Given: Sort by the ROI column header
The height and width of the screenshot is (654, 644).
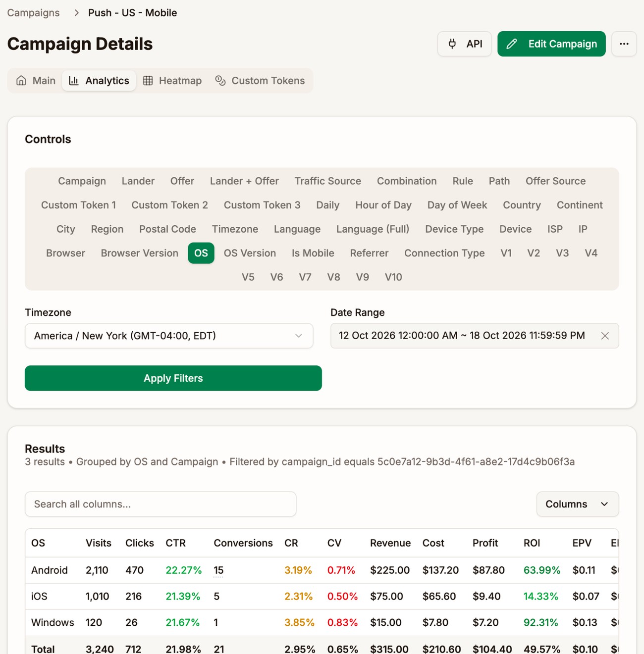Looking at the screenshot, I should point(532,543).
